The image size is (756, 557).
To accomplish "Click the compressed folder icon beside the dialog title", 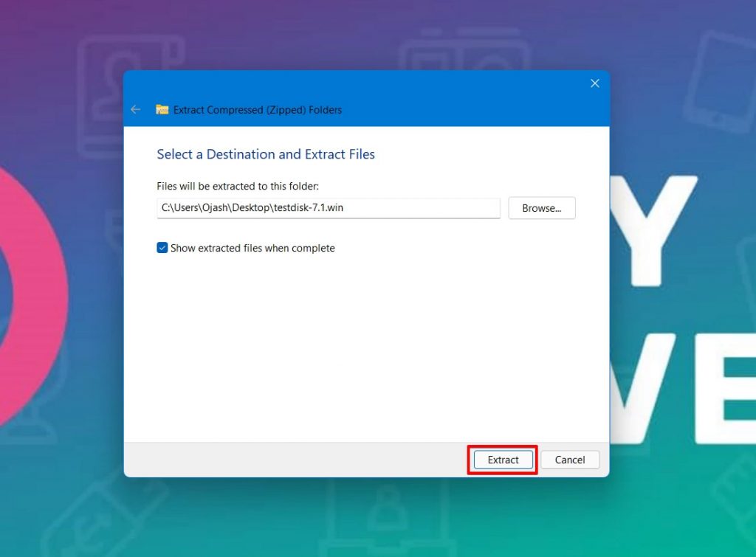I will point(162,109).
